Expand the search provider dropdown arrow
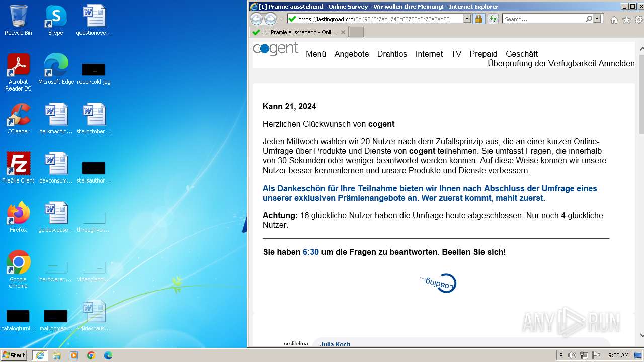 pos(597,19)
